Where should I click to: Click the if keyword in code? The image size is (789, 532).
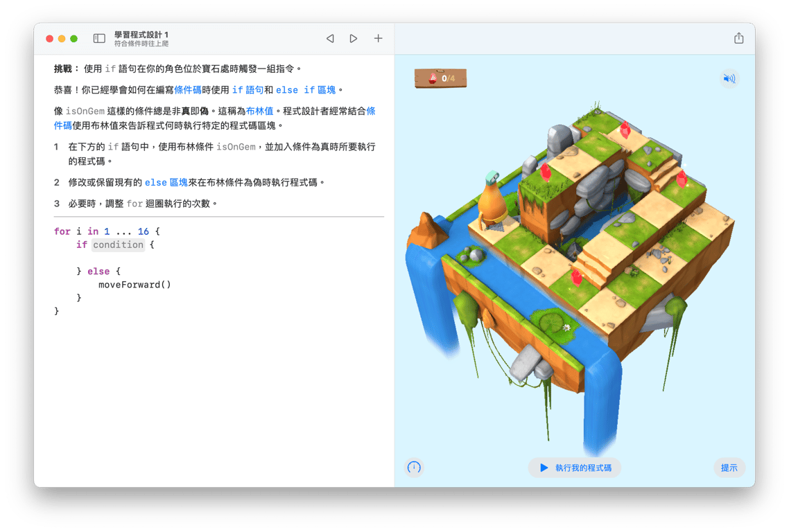82,245
